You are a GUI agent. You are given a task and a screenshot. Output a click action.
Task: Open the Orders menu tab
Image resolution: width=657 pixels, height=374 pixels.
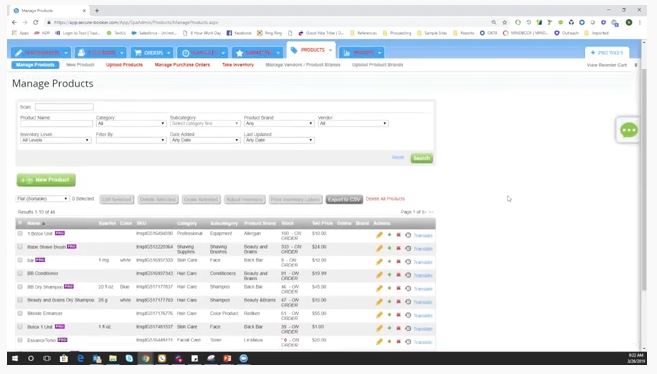pos(152,53)
